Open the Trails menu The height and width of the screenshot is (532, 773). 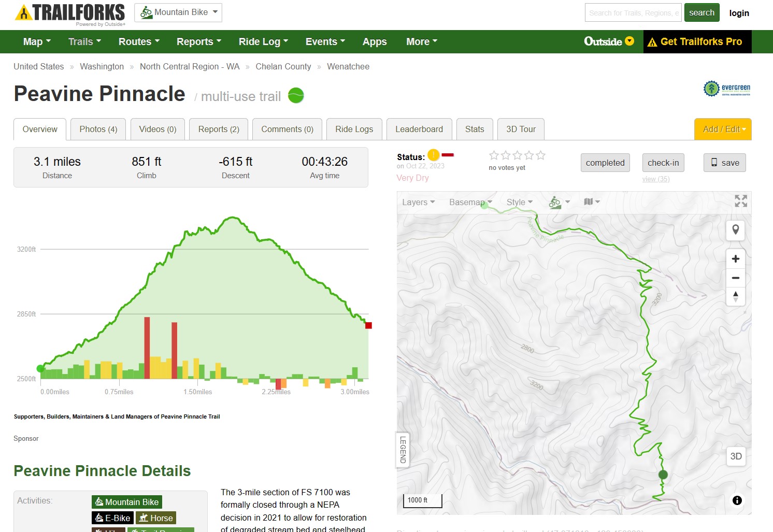point(84,41)
